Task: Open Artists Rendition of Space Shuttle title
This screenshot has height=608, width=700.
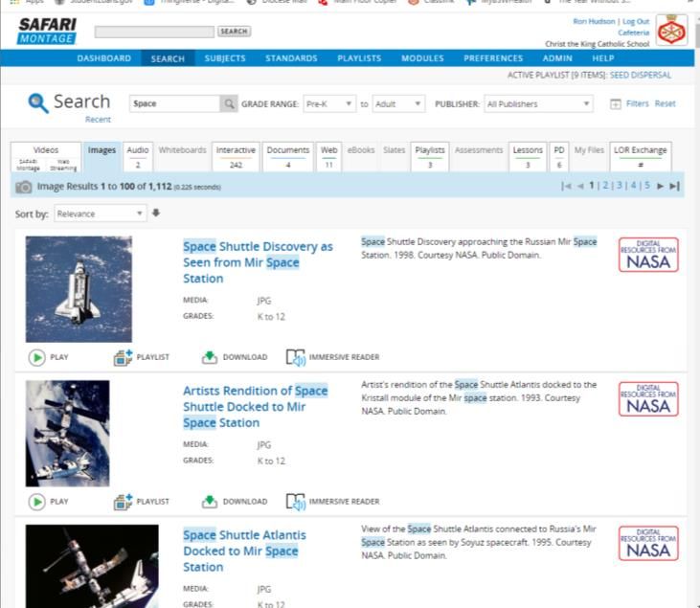Action: click(255, 407)
